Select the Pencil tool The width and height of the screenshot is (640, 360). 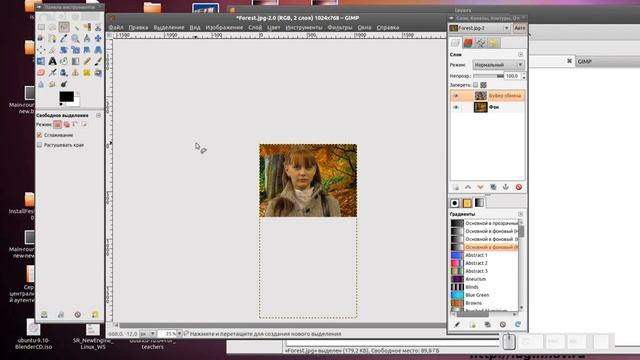[87, 61]
